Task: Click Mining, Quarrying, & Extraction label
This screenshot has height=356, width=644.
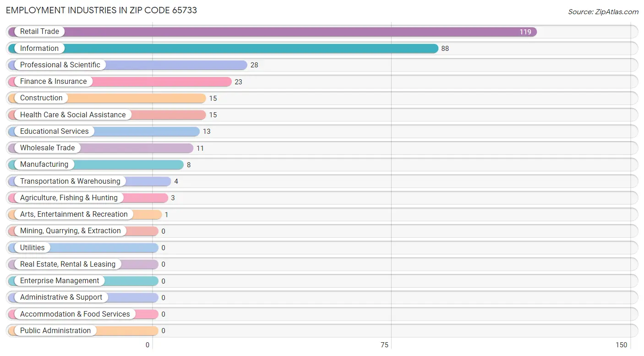Action: tap(71, 231)
